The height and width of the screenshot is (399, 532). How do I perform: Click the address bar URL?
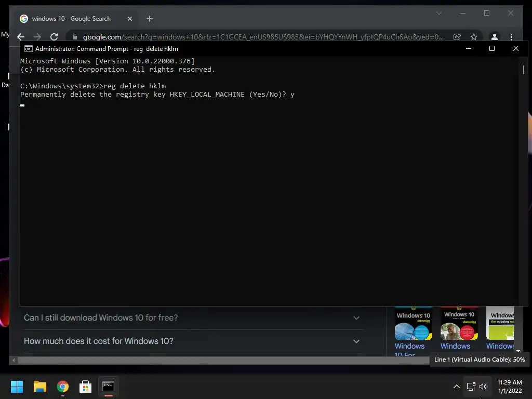pyautogui.click(x=263, y=37)
